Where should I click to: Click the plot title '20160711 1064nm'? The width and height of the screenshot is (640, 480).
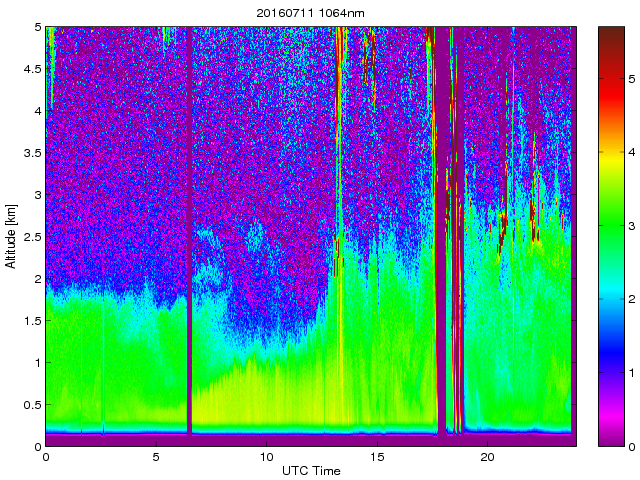(310, 13)
